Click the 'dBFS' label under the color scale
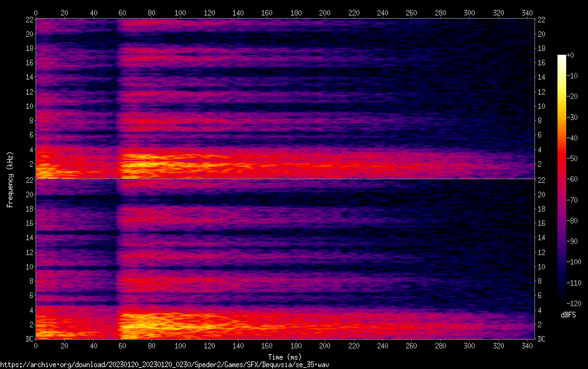Viewport: 588px width, 369px height. [x=568, y=315]
